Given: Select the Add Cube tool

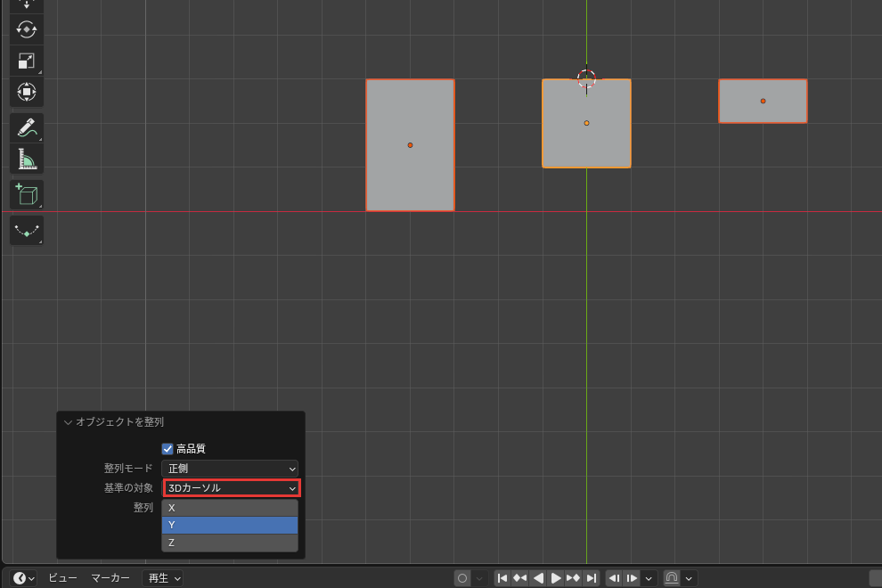Looking at the screenshot, I should [x=27, y=195].
